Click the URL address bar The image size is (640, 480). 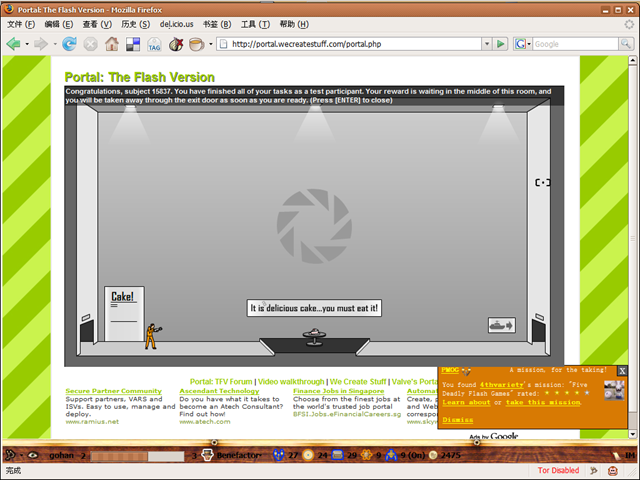click(349, 44)
